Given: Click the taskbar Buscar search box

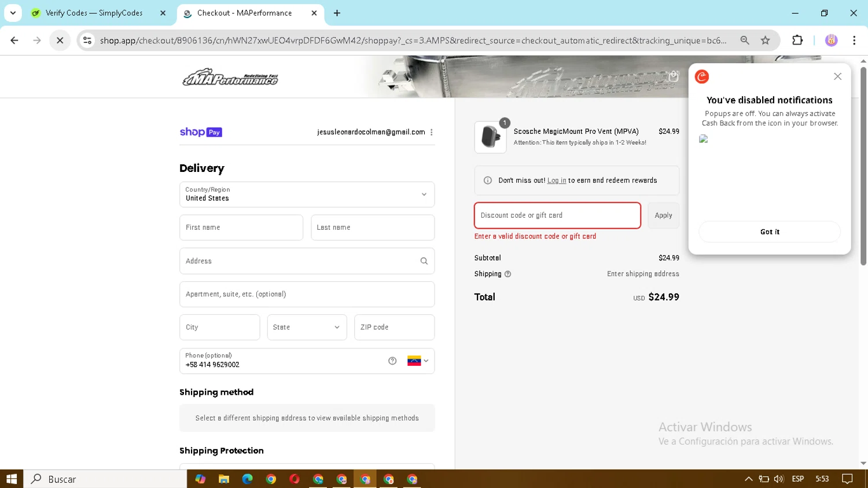Looking at the screenshot, I should [105, 479].
